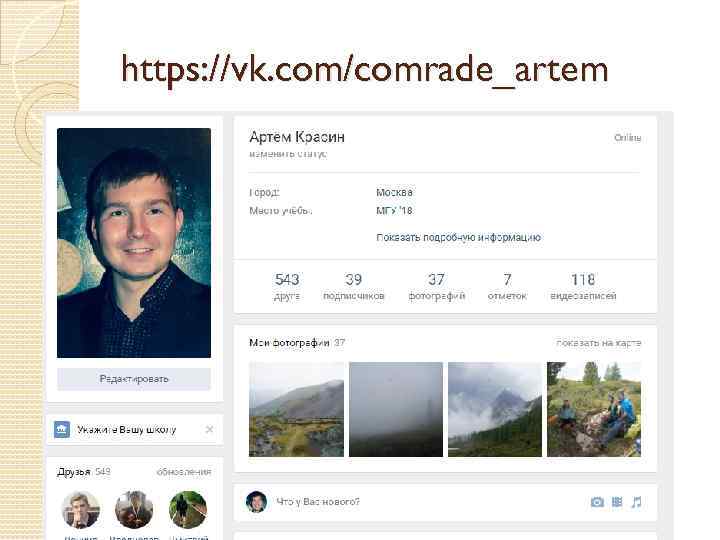The image size is (720, 540).
Task: Click the music note icon in post box
Action: pos(636,502)
